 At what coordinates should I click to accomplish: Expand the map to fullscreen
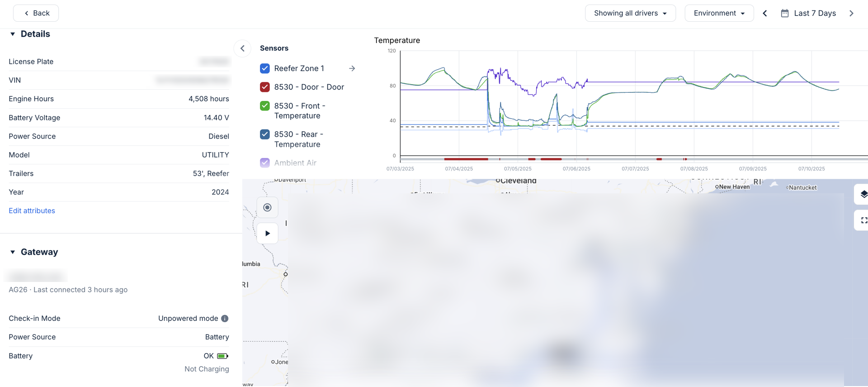[x=863, y=220]
